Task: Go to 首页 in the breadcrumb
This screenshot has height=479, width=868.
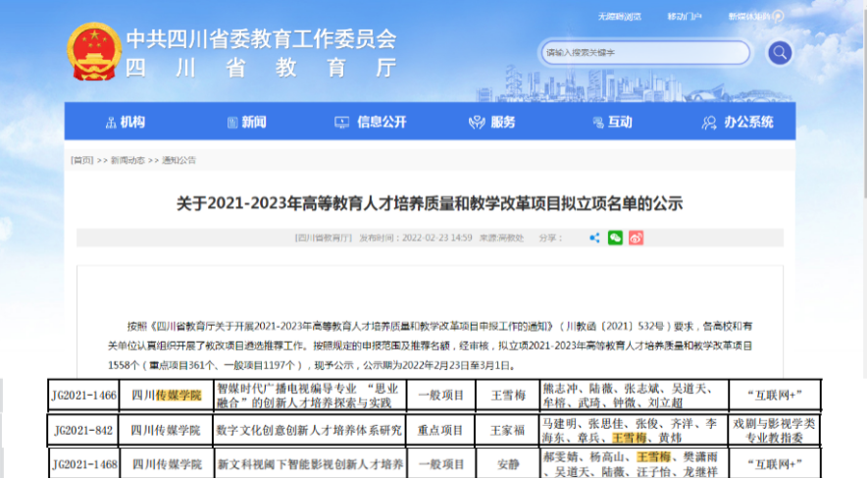Action: 81,159
